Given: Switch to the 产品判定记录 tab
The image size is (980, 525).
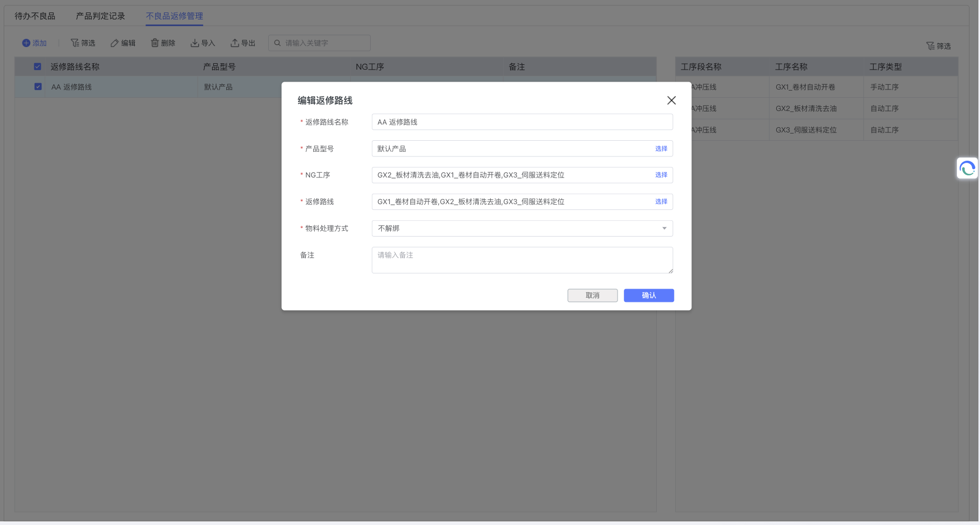Looking at the screenshot, I should (101, 16).
